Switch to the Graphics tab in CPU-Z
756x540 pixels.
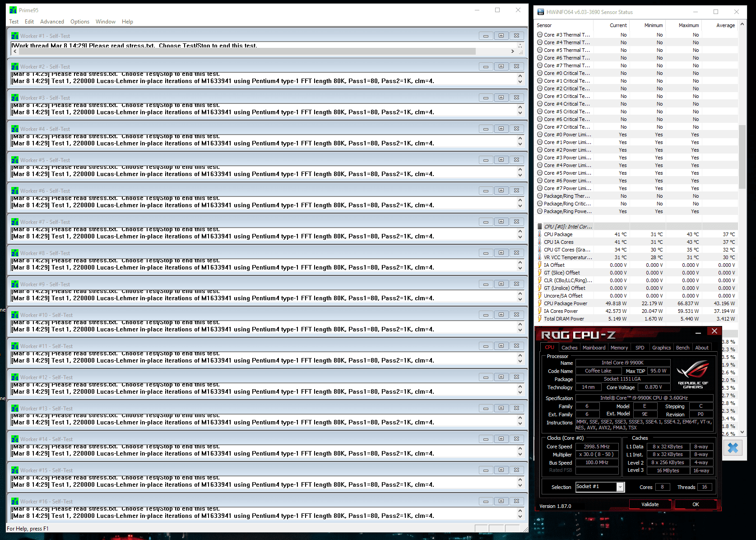(662, 348)
